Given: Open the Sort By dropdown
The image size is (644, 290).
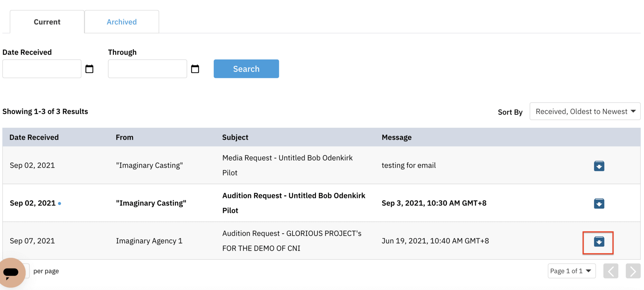Looking at the screenshot, I should pos(585,111).
